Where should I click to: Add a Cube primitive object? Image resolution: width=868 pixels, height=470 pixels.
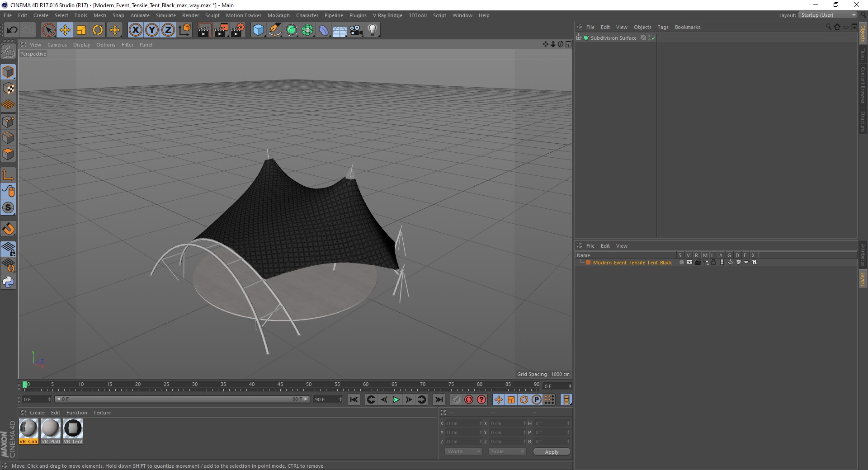click(258, 30)
